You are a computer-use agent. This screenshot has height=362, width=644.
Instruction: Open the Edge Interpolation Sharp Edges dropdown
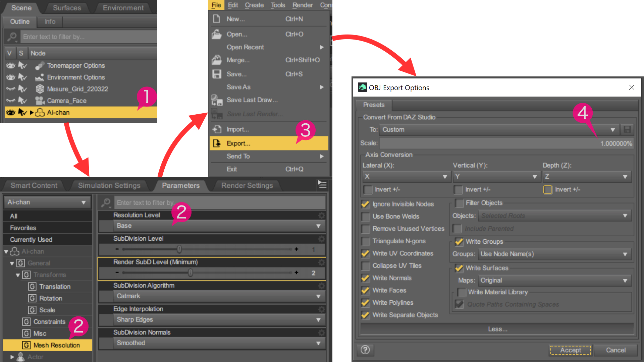point(219,320)
